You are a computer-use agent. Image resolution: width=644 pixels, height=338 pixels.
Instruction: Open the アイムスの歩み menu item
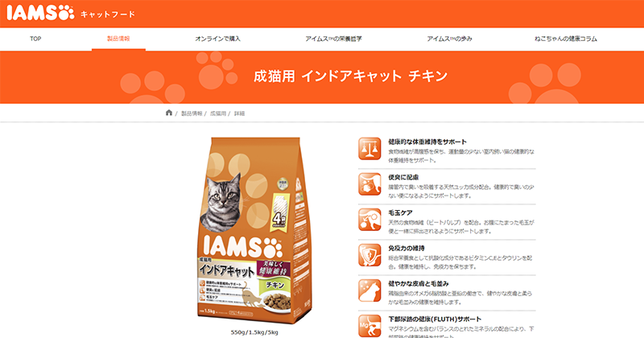point(449,39)
